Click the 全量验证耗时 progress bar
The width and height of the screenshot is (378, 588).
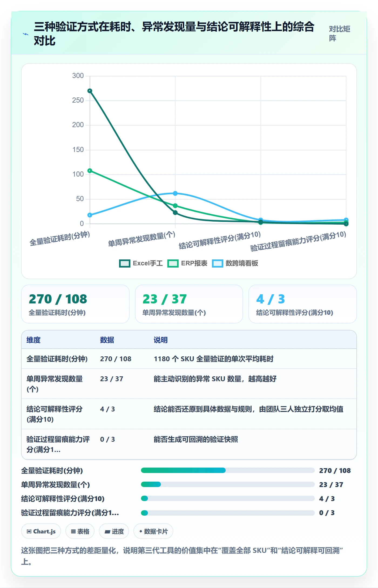point(228,470)
